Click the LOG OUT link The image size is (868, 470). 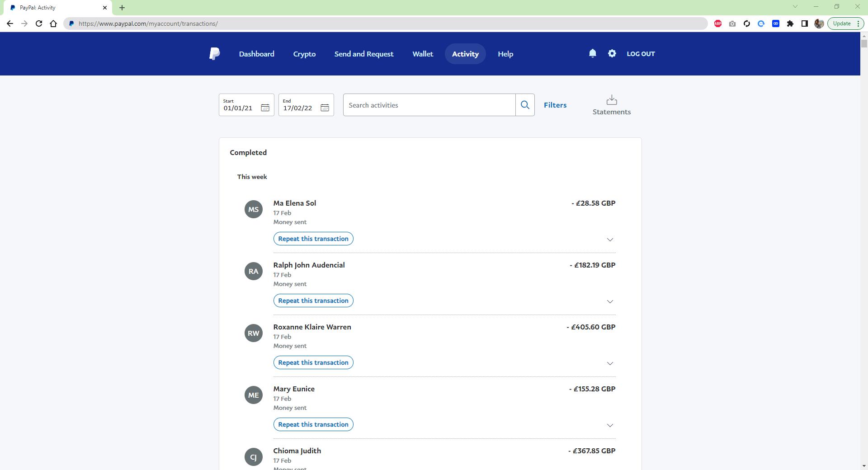click(640, 54)
